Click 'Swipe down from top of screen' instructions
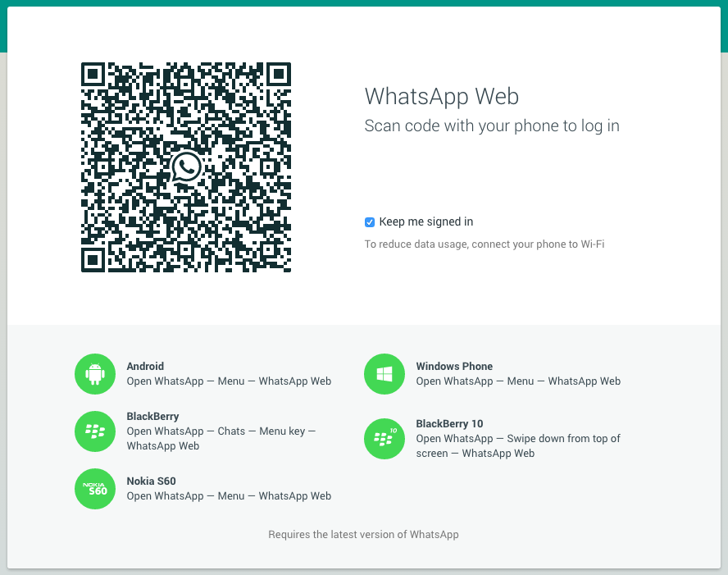The image size is (728, 575). point(518,446)
